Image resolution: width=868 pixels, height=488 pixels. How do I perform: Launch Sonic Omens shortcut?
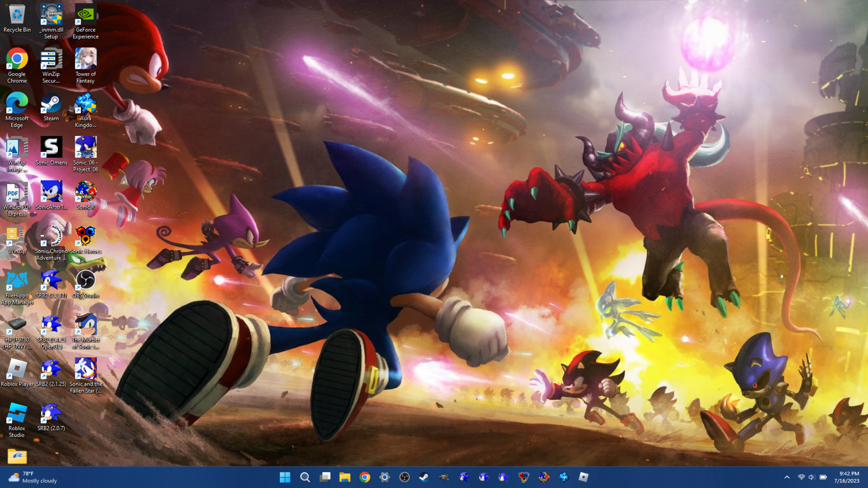tap(51, 151)
